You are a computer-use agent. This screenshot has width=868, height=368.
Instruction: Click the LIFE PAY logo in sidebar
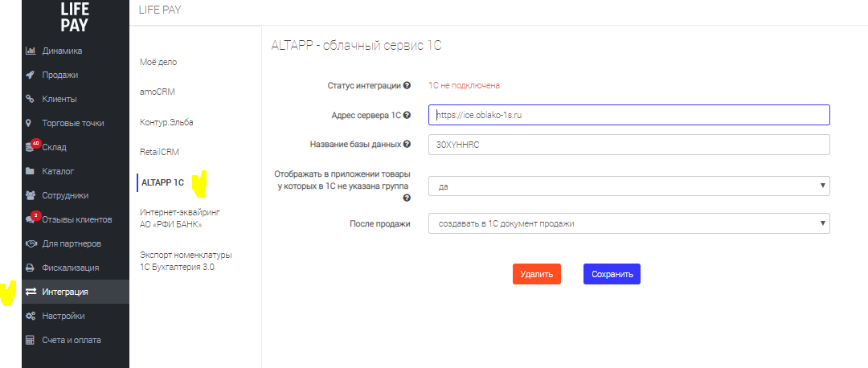coord(74,16)
